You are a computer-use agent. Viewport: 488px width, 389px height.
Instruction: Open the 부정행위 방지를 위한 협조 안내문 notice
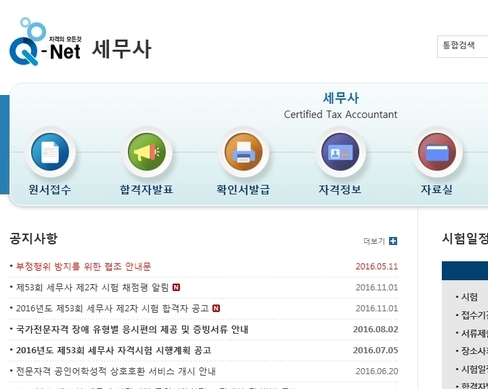pos(83,266)
